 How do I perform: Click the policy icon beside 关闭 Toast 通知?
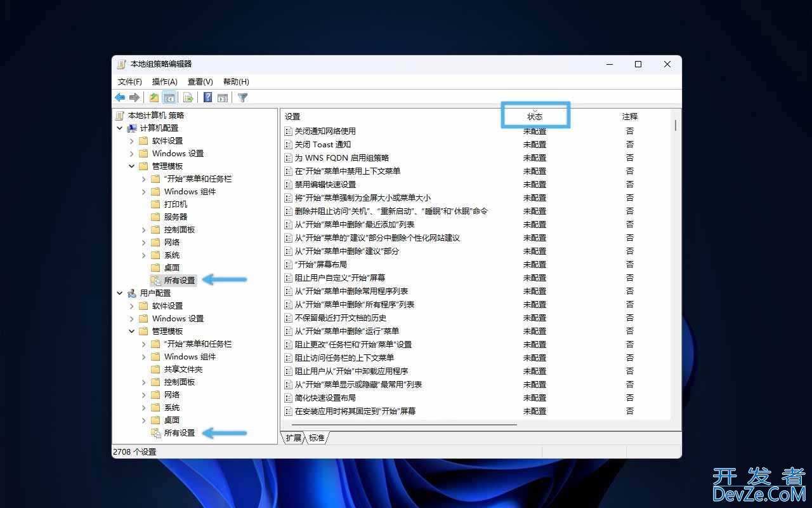pyautogui.click(x=288, y=145)
